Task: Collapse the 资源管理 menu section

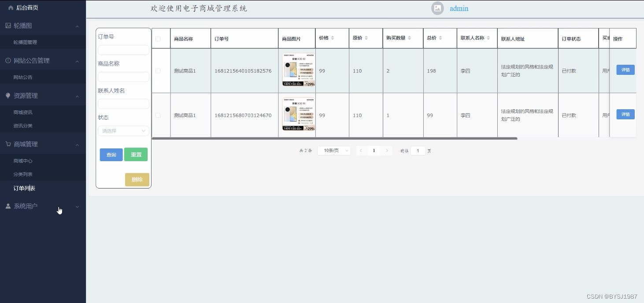Action: 78,96
